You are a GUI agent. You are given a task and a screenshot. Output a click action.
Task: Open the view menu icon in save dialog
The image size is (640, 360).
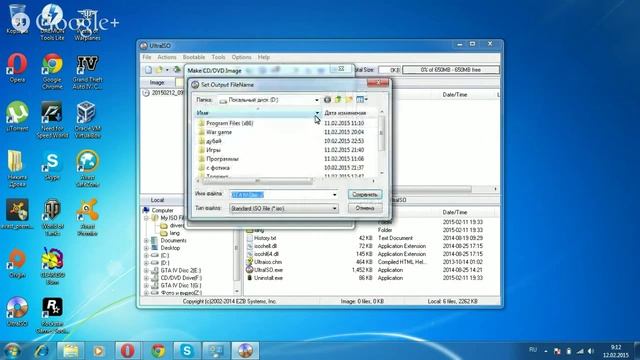click(362, 100)
